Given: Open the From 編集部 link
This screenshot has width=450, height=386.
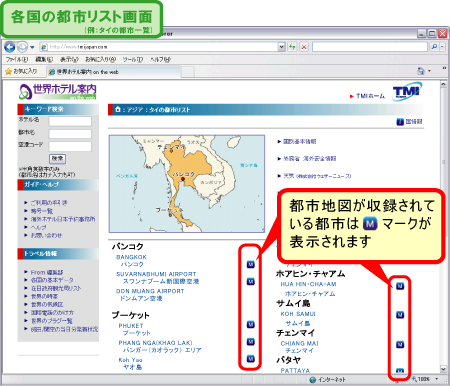Looking at the screenshot, I should (x=47, y=272).
